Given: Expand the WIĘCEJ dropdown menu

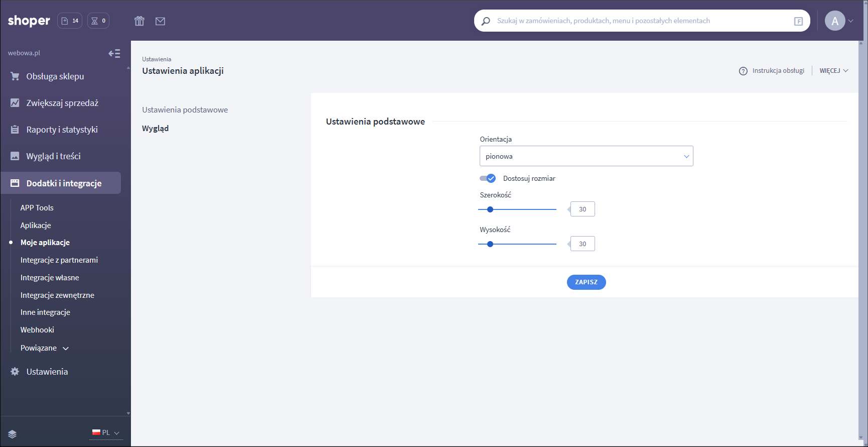Looking at the screenshot, I should coord(833,71).
